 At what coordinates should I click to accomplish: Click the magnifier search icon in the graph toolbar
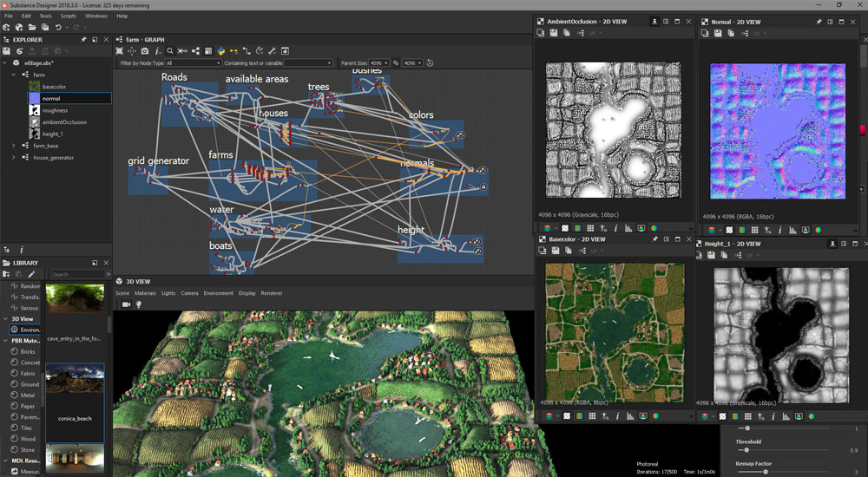170,51
